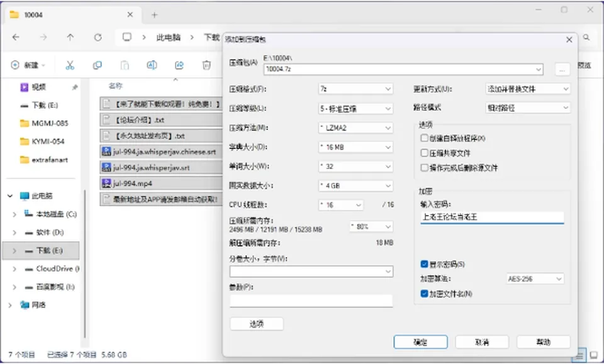The height and width of the screenshot is (364, 604).
Task: Open the KYMI-054 folder in sidebar
Action: pos(42,141)
